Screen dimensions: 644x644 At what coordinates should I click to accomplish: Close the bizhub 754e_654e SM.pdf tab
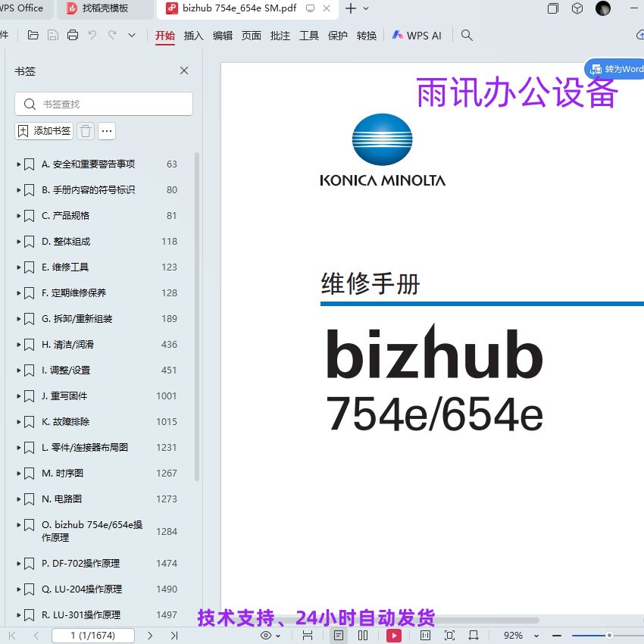click(x=327, y=8)
